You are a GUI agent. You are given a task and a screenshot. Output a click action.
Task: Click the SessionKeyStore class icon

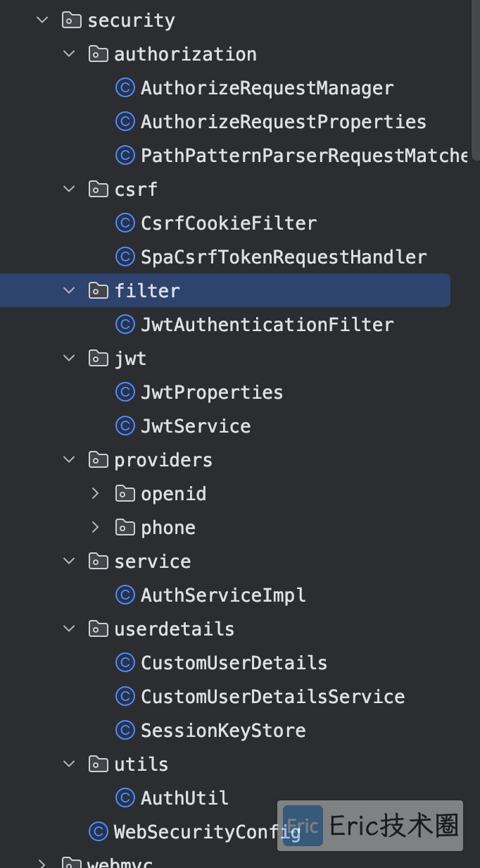(x=125, y=731)
